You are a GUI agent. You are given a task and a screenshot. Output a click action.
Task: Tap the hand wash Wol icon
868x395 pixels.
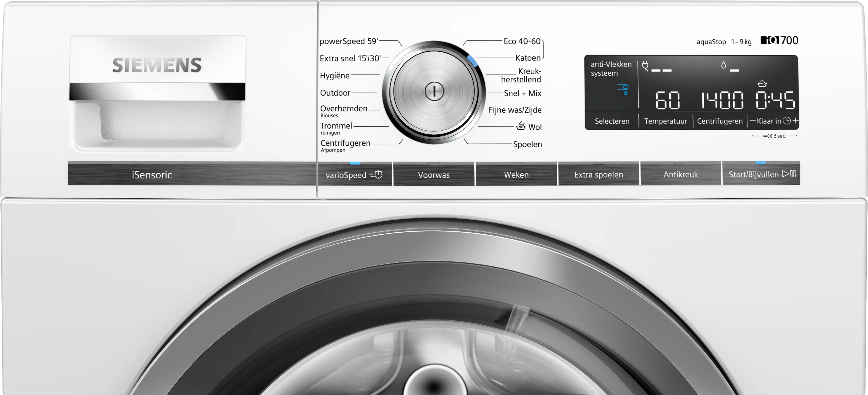[520, 126]
